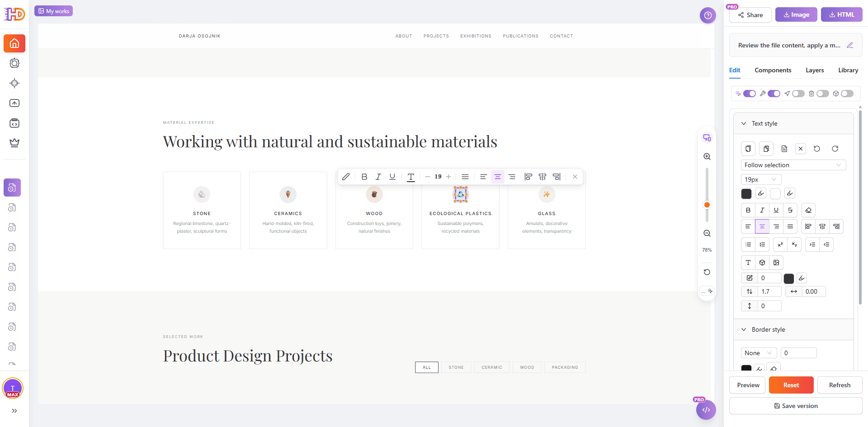Click the eraser clear formatting icon in panel
This screenshot has height=427, width=868.
coord(808,210)
